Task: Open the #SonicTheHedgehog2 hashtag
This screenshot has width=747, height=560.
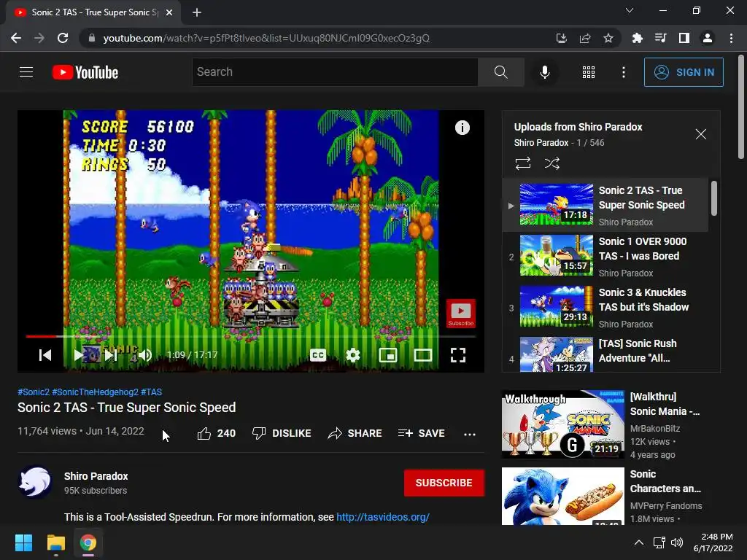Action: [95, 392]
